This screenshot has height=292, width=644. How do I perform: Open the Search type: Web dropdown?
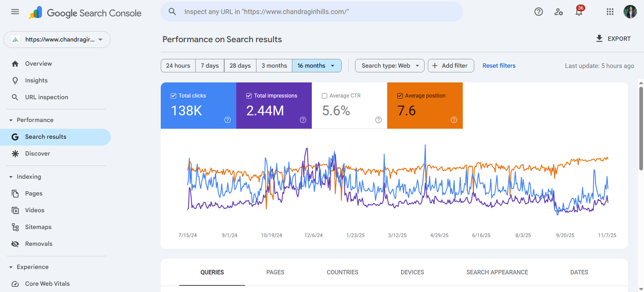click(x=390, y=66)
